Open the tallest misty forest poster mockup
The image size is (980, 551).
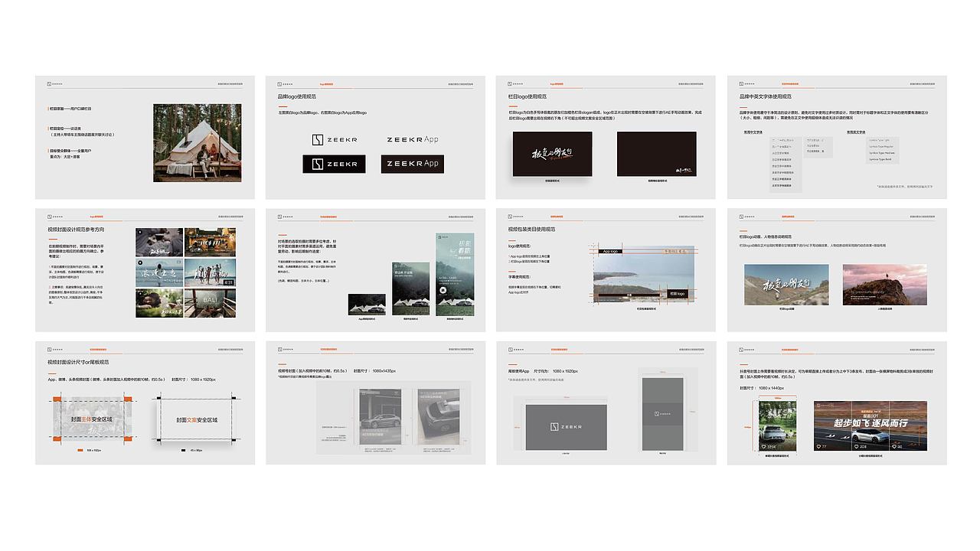[x=455, y=273]
